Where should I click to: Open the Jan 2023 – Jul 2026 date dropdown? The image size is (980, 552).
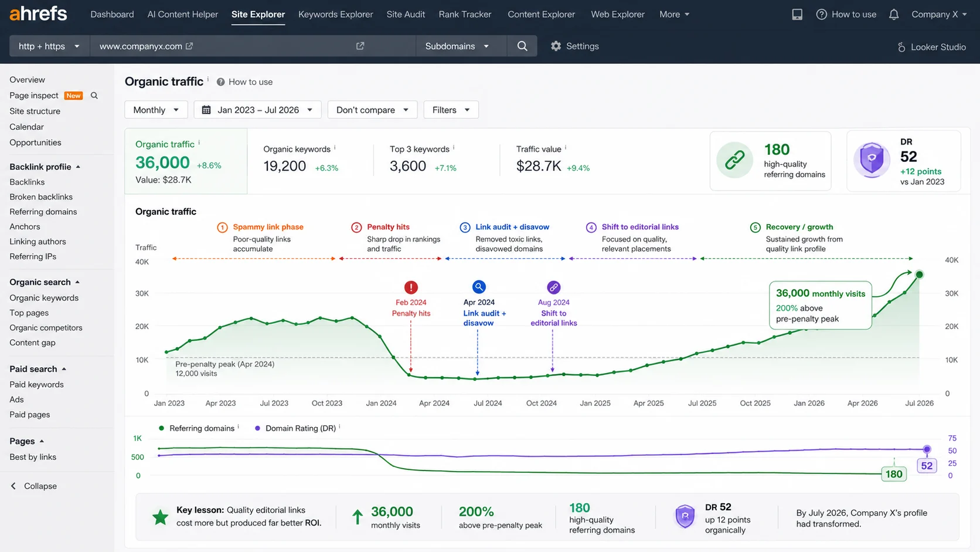[x=257, y=110]
